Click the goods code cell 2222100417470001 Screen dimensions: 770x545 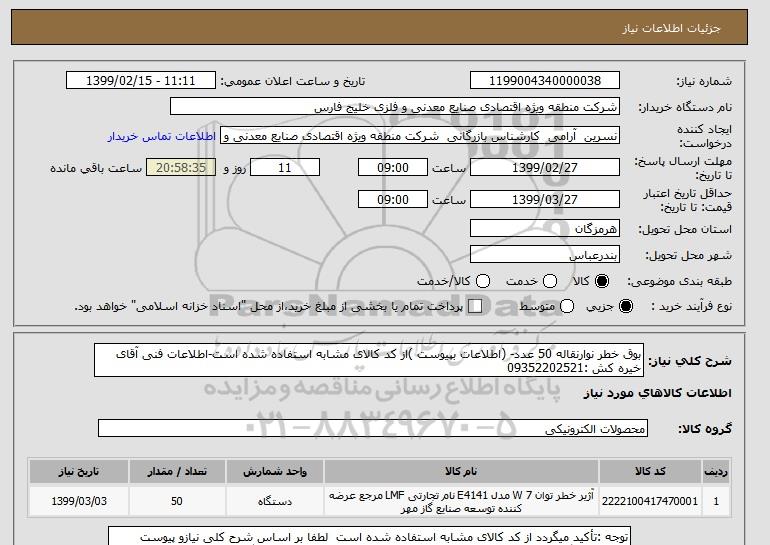pyautogui.click(x=650, y=501)
